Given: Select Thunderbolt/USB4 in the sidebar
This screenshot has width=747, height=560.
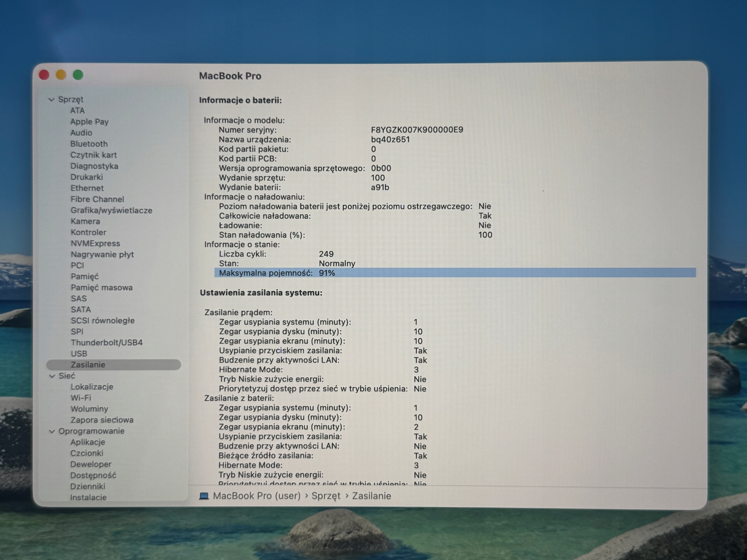Looking at the screenshot, I should click(x=107, y=342).
